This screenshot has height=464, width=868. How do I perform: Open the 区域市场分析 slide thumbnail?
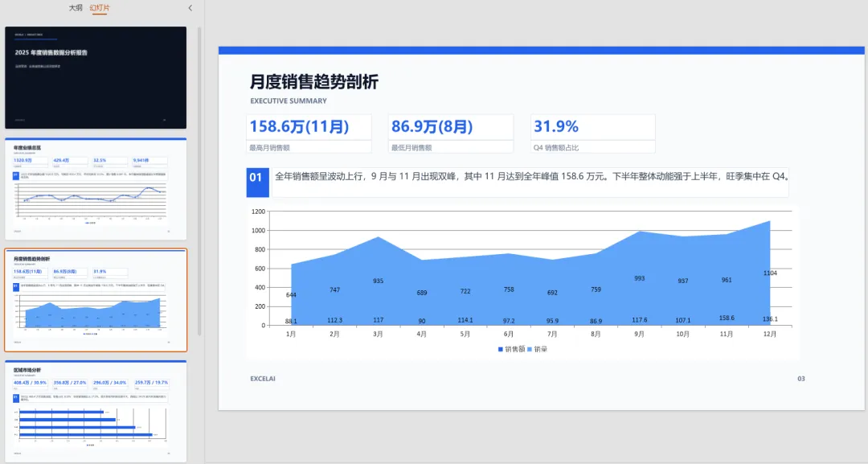point(96,412)
